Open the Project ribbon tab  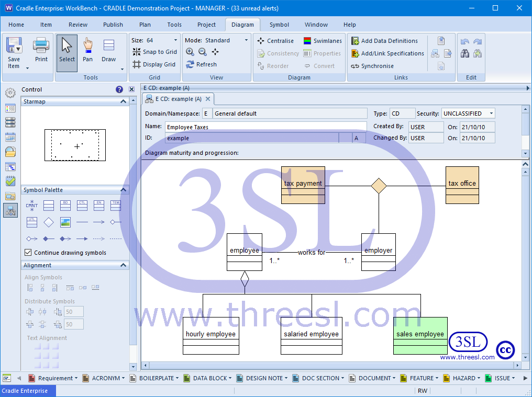pyautogui.click(x=206, y=25)
